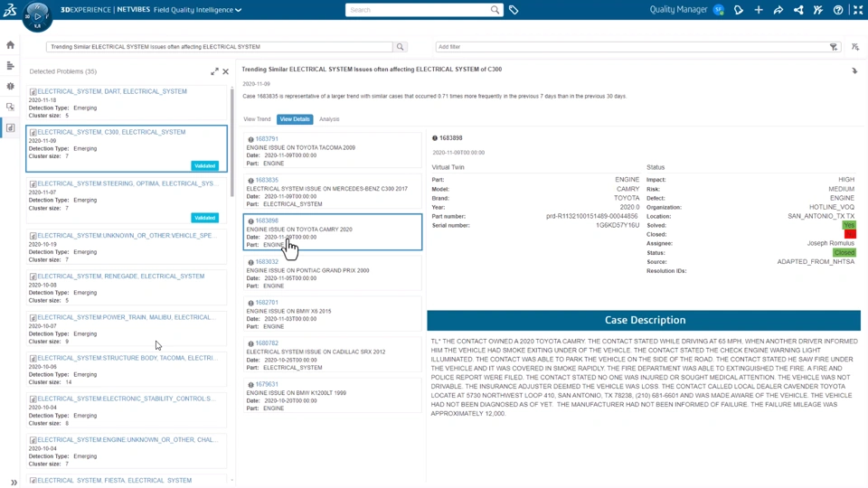
Task: Open the user profile avatar
Action: coord(719,10)
